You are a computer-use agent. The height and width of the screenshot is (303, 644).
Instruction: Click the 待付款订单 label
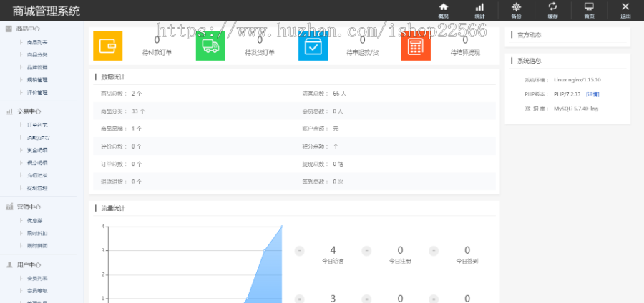point(157,52)
